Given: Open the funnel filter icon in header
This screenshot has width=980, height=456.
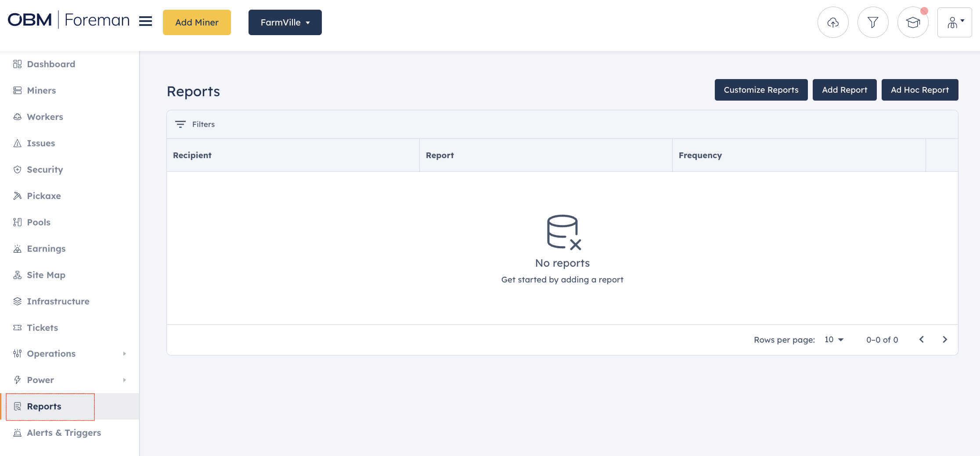Looking at the screenshot, I should click(873, 22).
